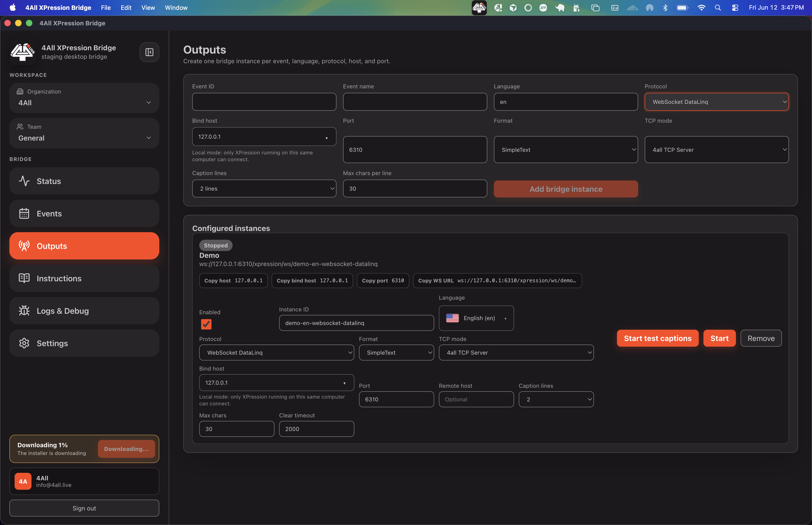Image resolution: width=812 pixels, height=525 pixels.
Task: Collapse the sidebar with the panel icon
Action: 149,52
